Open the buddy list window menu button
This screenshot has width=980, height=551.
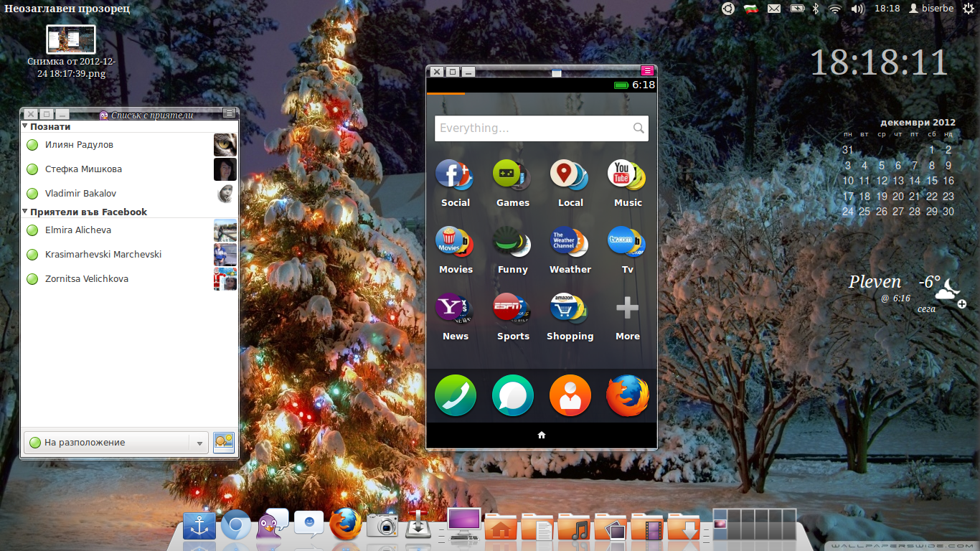(229, 113)
